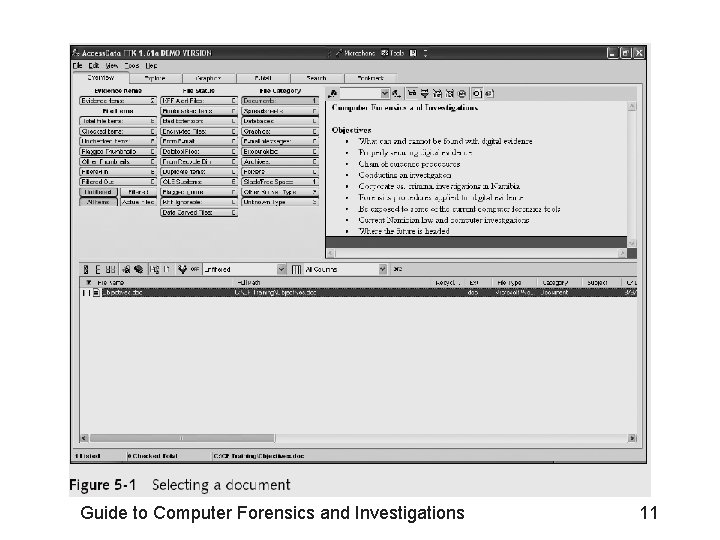Click the copy special icon in list toolbar
Screen dimensions: 720x540
point(167,270)
